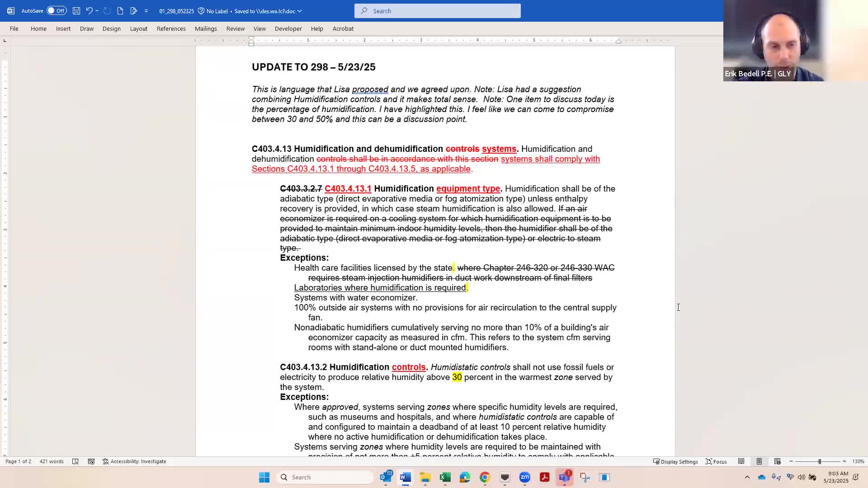Open Customize Quick Access Toolbar dropdown

pyautogui.click(x=146, y=11)
